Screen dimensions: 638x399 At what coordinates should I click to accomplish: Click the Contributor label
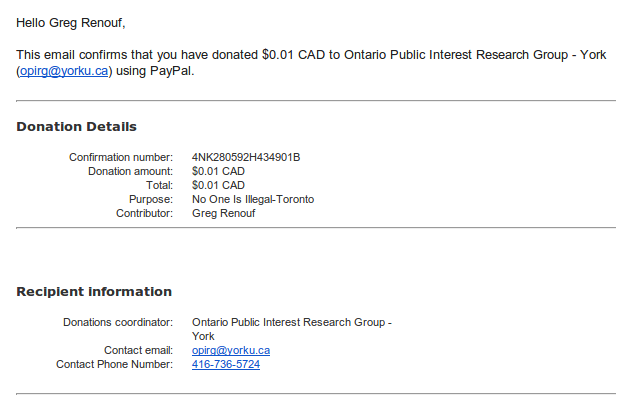(144, 213)
